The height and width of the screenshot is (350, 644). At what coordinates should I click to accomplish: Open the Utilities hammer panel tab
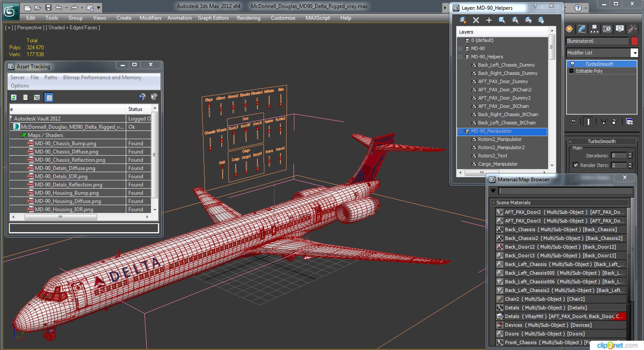pyautogui.click(x=632, y=29)
